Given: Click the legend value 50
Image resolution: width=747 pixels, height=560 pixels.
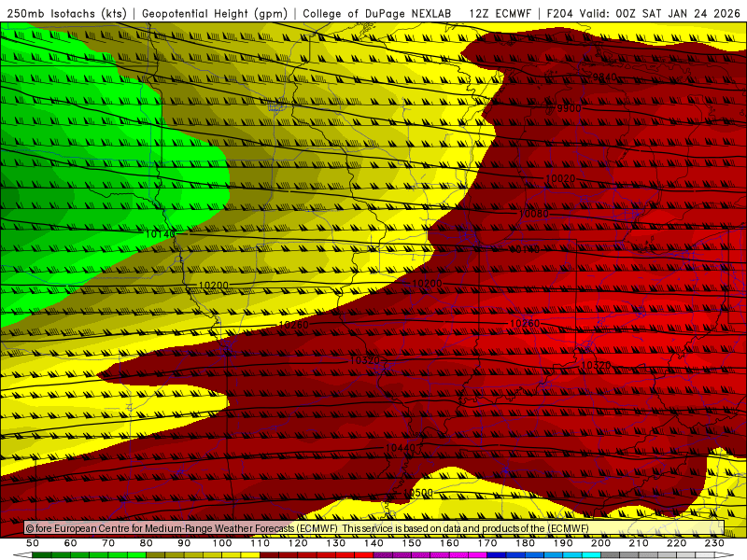Looking at the screenshot, I should tap(33, 543).
